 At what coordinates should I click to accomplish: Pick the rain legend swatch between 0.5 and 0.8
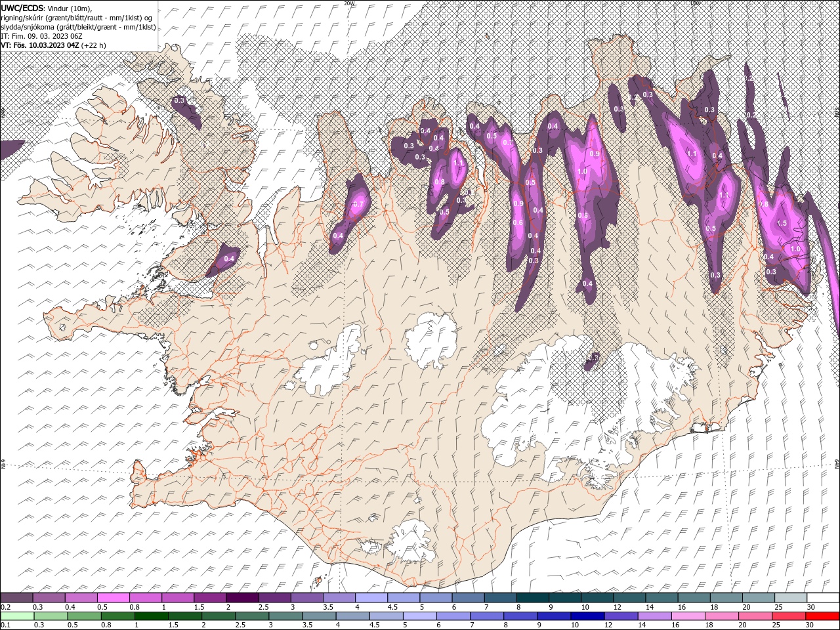pyautogui.click(x=84, y=616)
